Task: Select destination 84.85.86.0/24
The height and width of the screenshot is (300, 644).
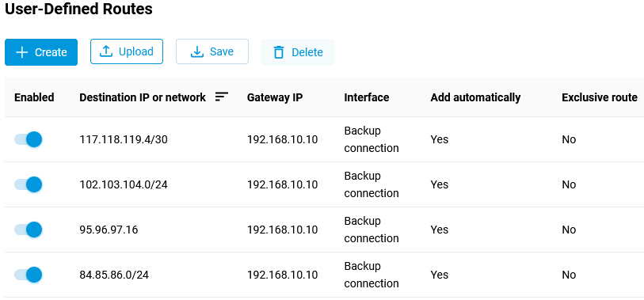Action: click(x=114, y=275)
